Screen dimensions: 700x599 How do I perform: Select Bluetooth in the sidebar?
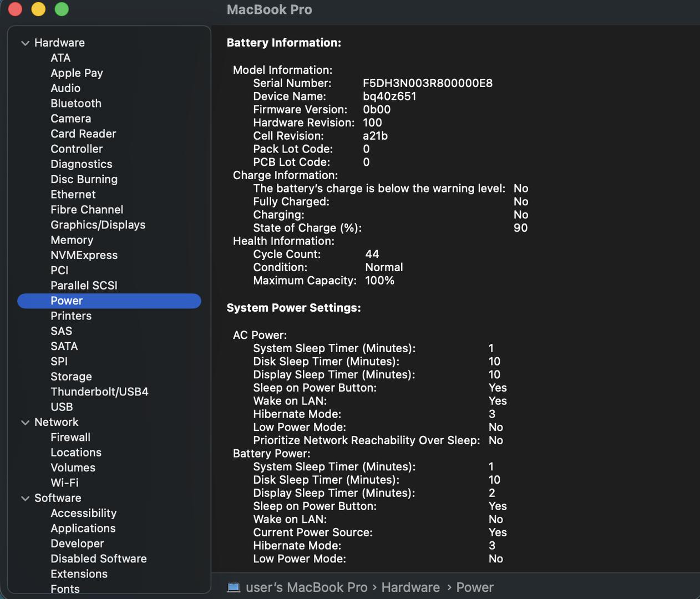(x=76, y=103)
